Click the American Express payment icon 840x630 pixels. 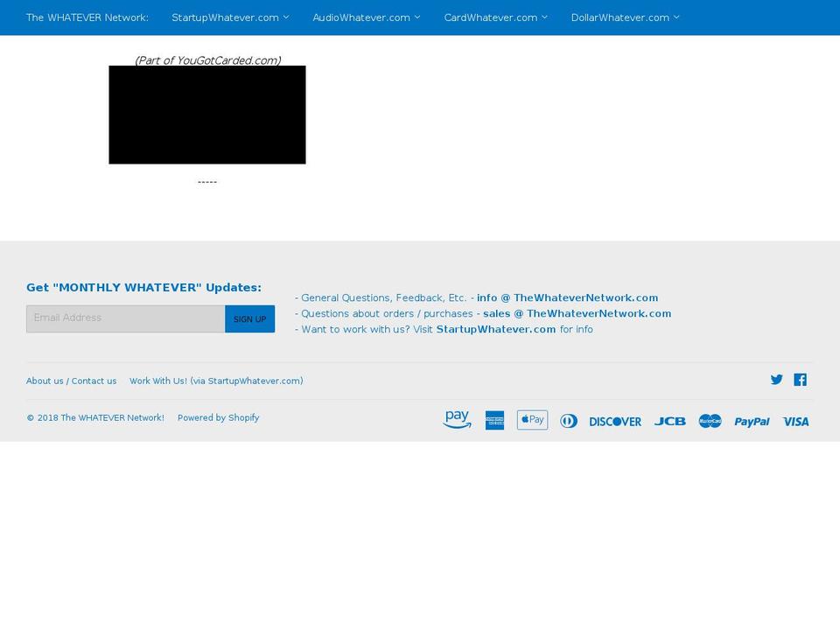pyautogui.click(x=494, y=421)
